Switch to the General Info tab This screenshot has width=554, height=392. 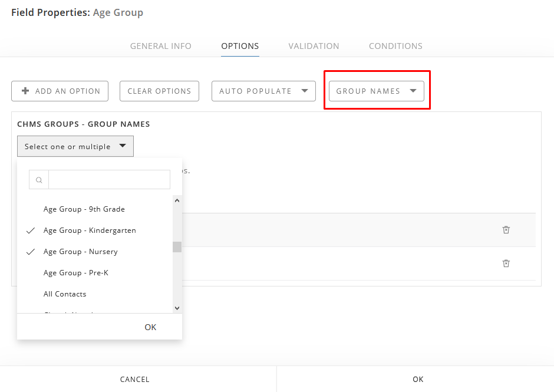coord(160,46)
